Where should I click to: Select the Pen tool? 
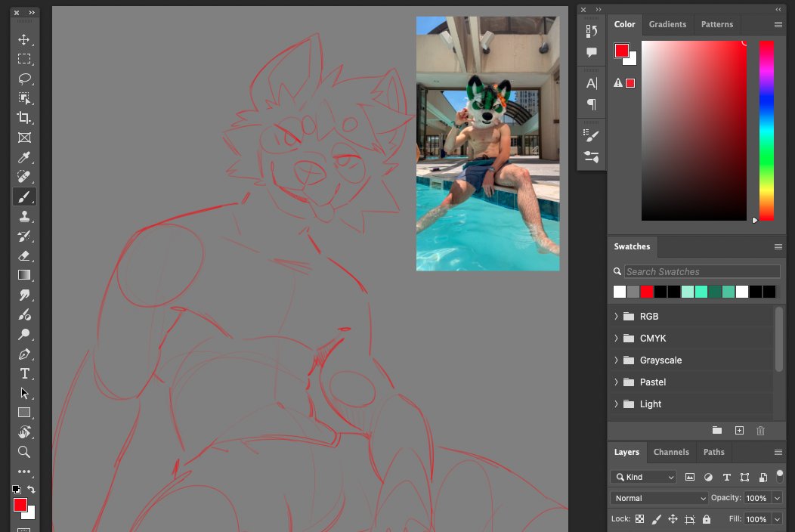tap(24, 354)
